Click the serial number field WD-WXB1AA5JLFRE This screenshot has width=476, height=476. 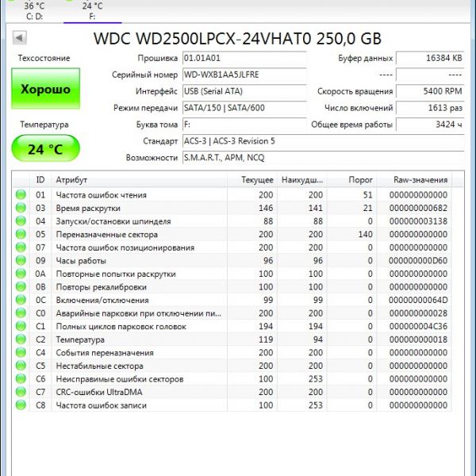244,75
